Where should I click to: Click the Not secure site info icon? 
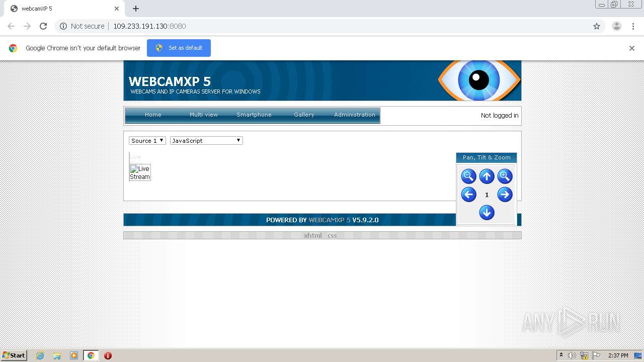point(63,26)
